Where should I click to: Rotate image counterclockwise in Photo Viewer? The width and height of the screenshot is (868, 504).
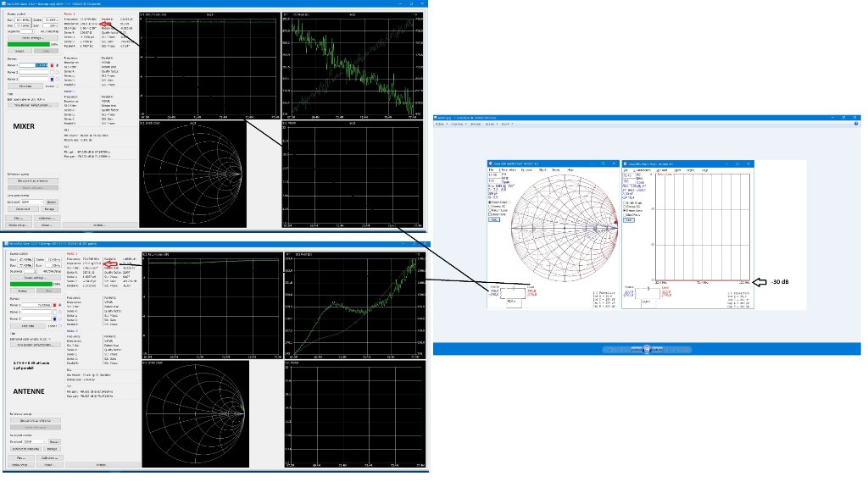(669, 350)
